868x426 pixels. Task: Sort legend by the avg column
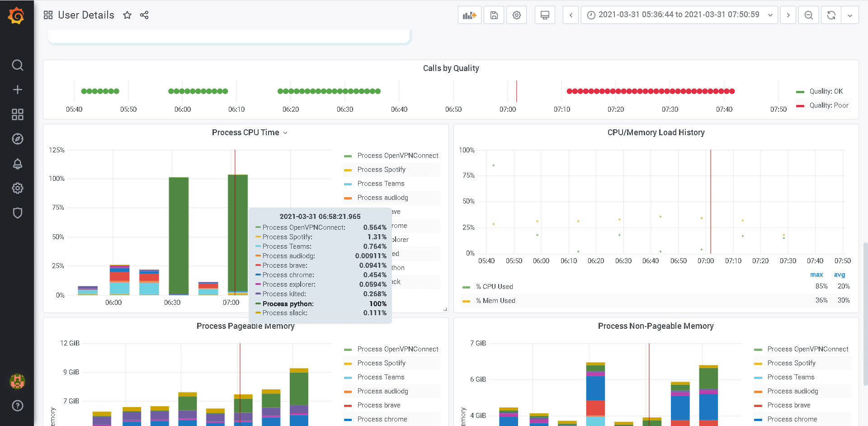[839, 275]
